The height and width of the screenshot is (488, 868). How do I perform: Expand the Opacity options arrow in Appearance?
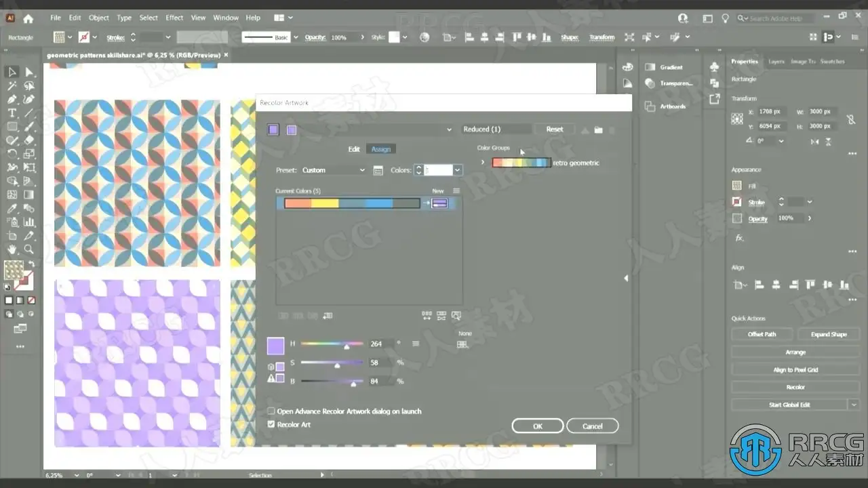click(x=809, y=218)
